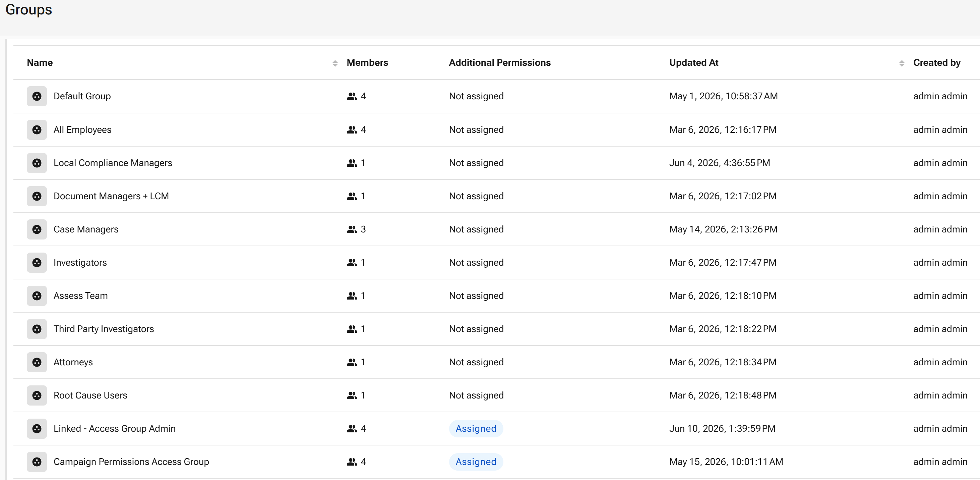This screenshot has width=980, height=480.
Task: Click the Local Compliance Managers group icon
Action: [x=37, y=163]
